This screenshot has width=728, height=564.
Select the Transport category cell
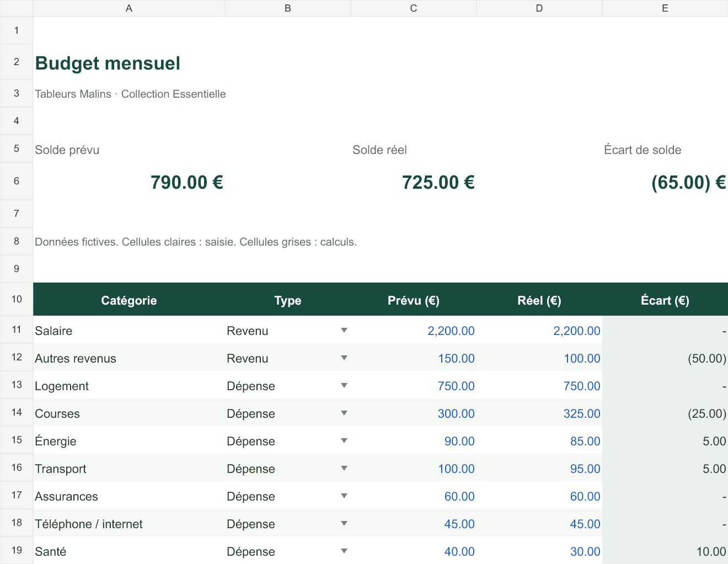129,468
